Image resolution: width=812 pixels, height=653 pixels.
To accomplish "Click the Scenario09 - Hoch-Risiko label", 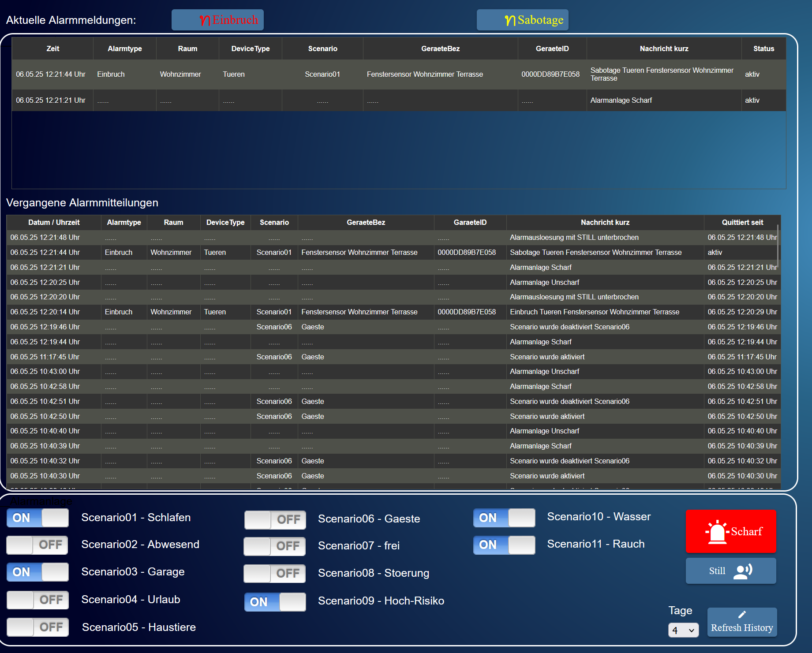I will pos(381,601).
